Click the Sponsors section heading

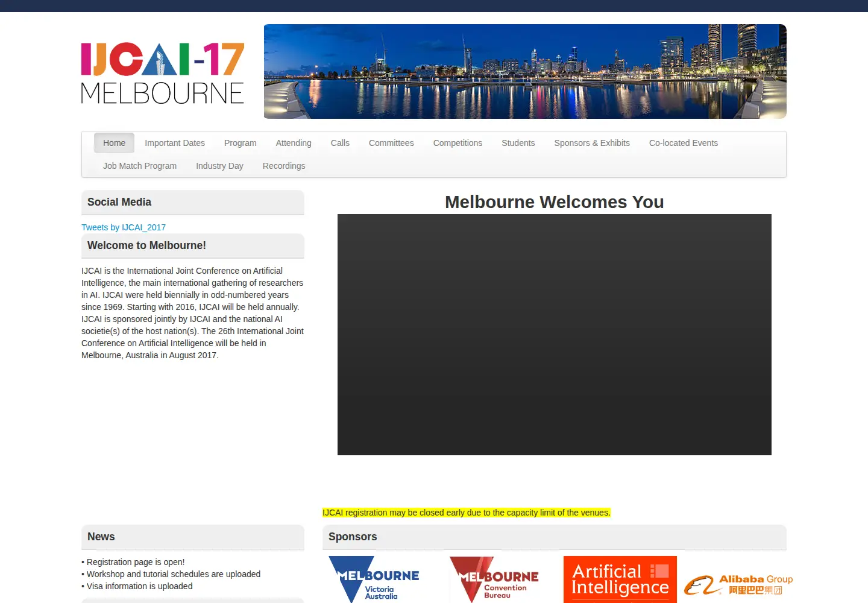[353, 537]
